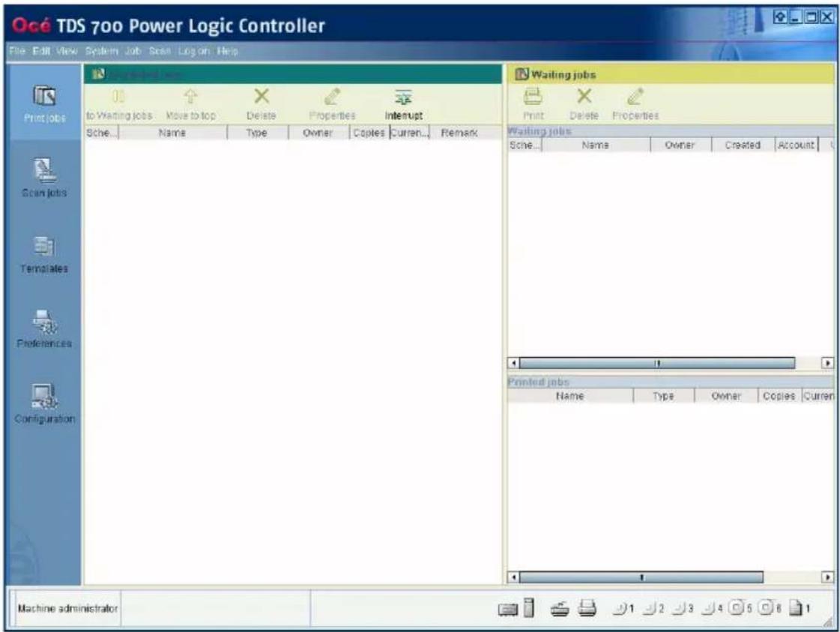Click the Name column header in Printed jobs

[x=570, y=396]
